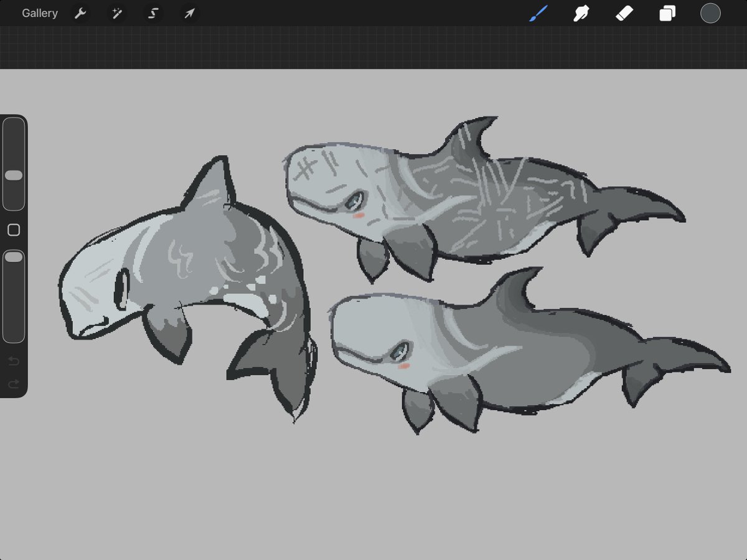Open the Gallery view
This screenshot has height=560, width=747.
pyautogui.click(x=40, y=13)
